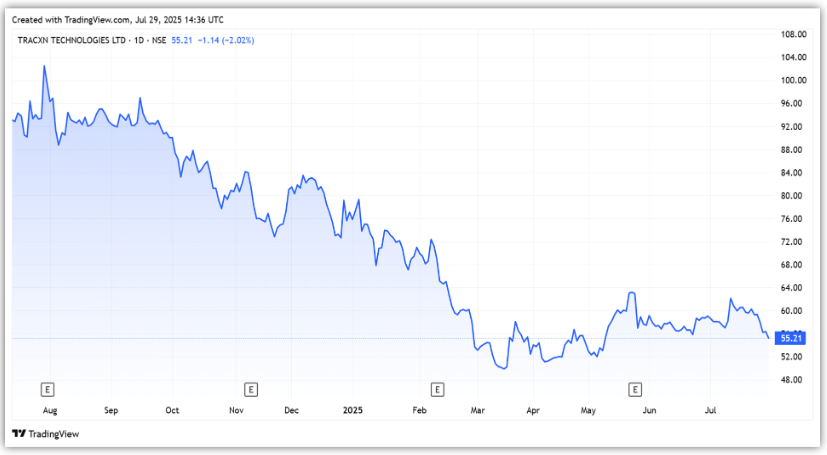This screenshot has height=455, width=827.
Task: Open the leftmost earnings E marker
Action: (46, 388)
